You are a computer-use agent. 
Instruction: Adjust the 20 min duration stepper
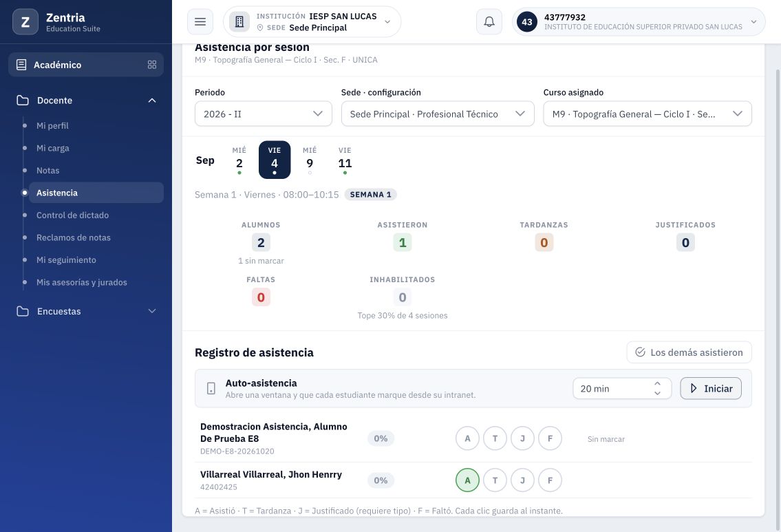tap(657, 389)
